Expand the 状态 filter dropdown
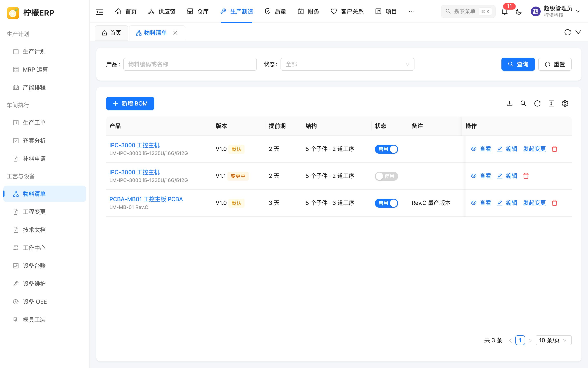 [x=347, y=64]
